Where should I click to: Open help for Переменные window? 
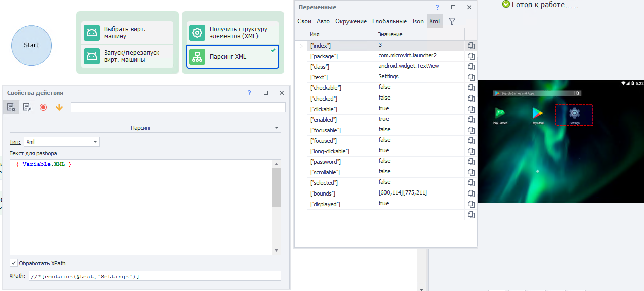437,7
